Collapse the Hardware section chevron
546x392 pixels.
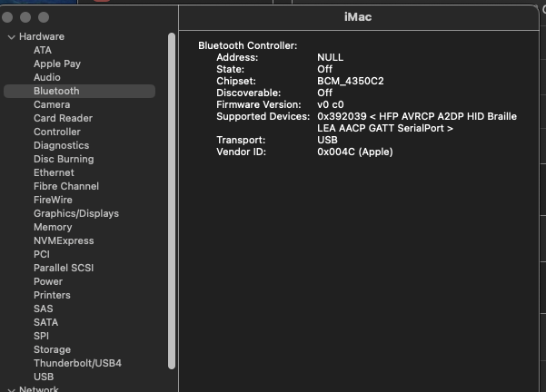coord(12,37)
